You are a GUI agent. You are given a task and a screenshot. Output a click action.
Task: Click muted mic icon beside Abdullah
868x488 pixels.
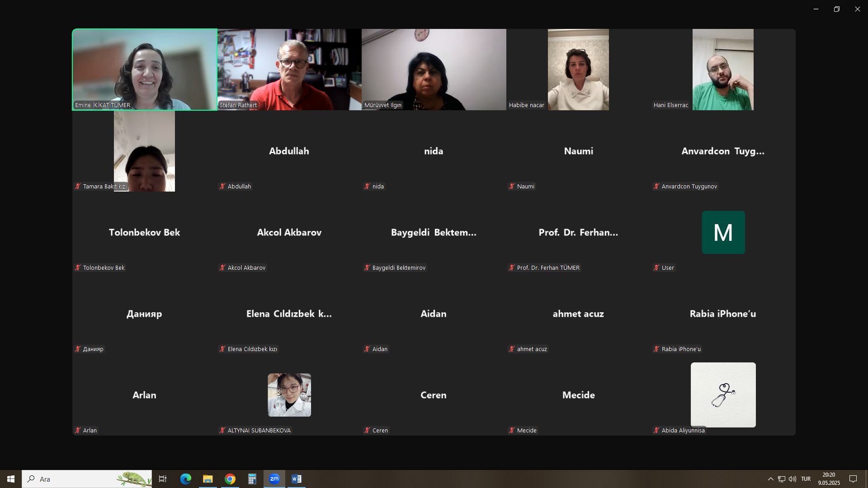tap(222, 186)
